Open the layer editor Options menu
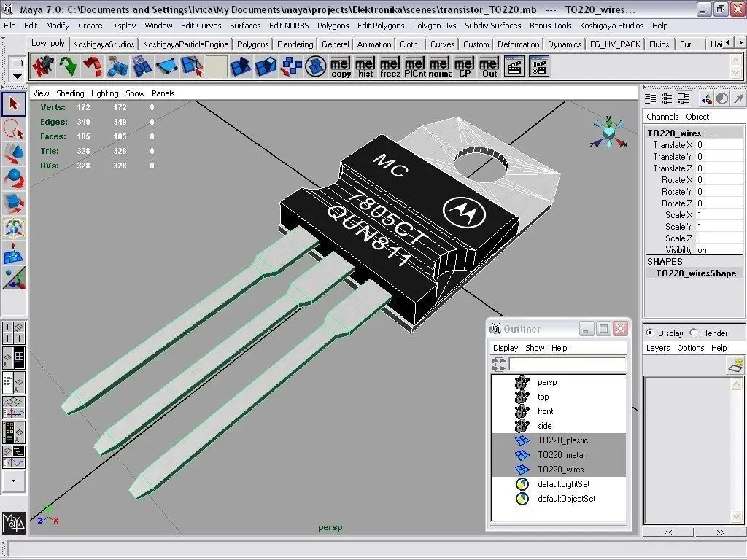The height and width of the screenshot is (560, 747). click(x=690, y=348)
